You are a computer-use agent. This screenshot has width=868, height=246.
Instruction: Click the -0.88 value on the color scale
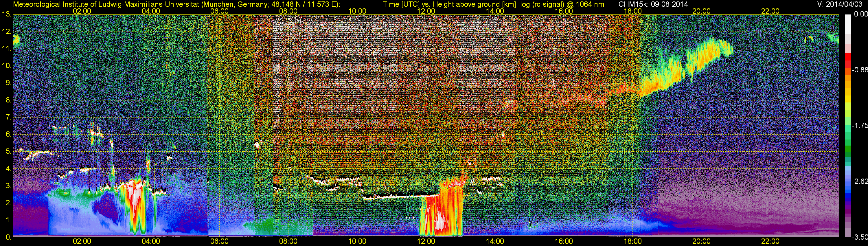click(859, 70)
